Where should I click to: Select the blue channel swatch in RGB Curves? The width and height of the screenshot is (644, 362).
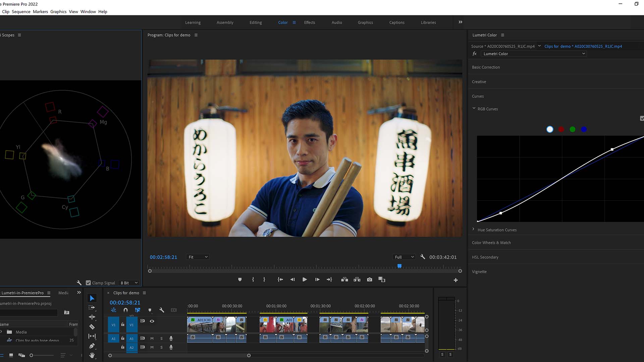coord(584,129)
